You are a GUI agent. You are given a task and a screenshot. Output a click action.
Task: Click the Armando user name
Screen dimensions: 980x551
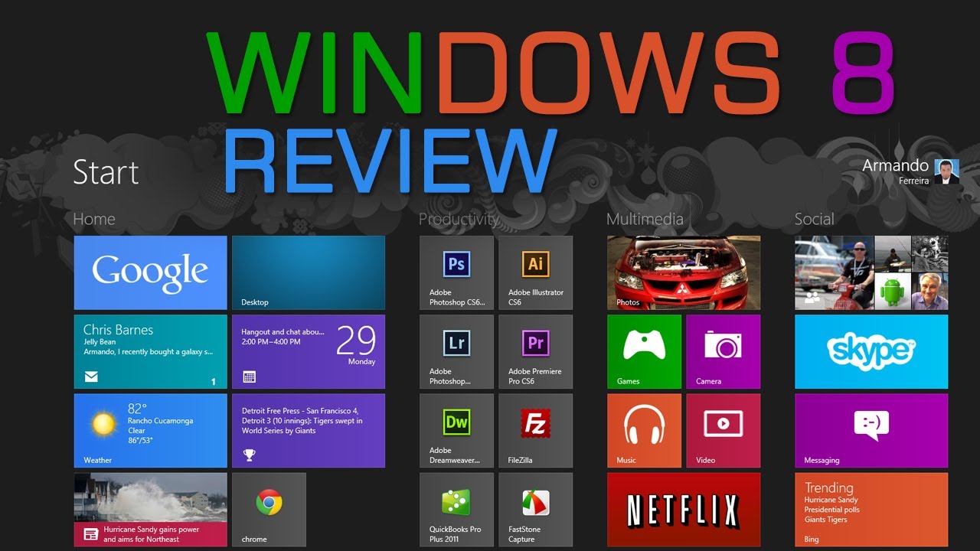(x=895, y=165)
